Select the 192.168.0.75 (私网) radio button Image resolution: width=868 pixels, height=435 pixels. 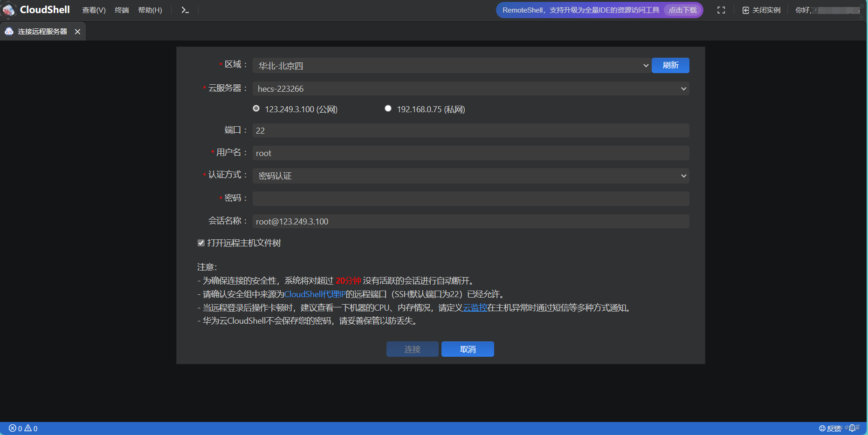pos(388,109)
